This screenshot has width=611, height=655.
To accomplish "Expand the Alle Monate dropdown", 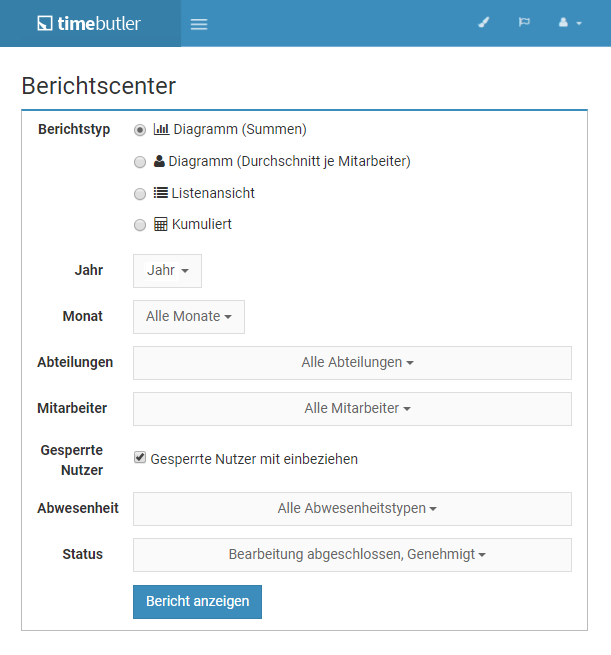I will click(189, 317).
